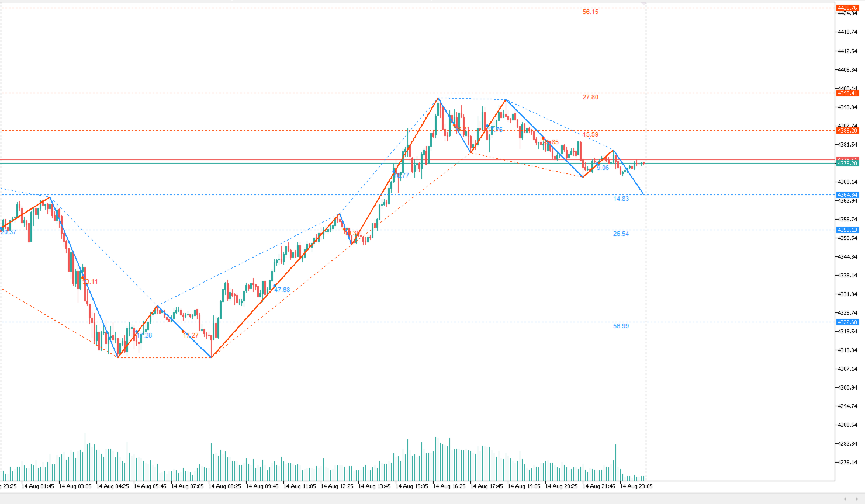Click the 4381.54 price axis label
The height and width of the screenshot is (504, 865).
click(x=847, y=145)
